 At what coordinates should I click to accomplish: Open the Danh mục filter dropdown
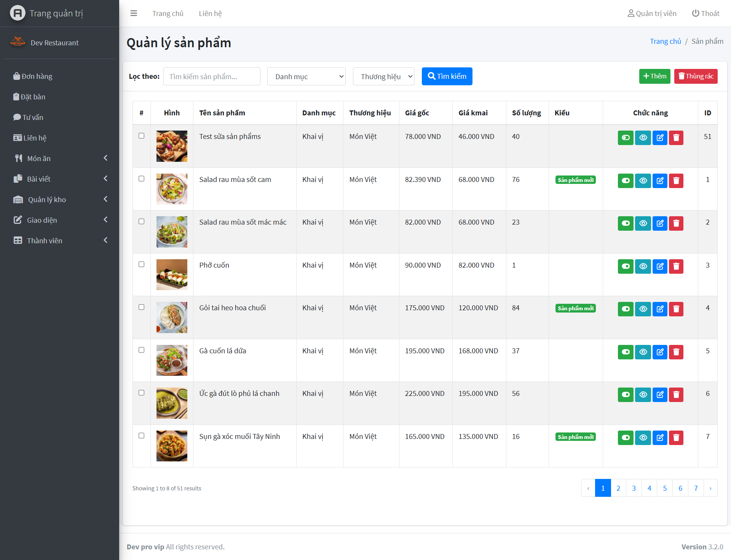(306, 77)
